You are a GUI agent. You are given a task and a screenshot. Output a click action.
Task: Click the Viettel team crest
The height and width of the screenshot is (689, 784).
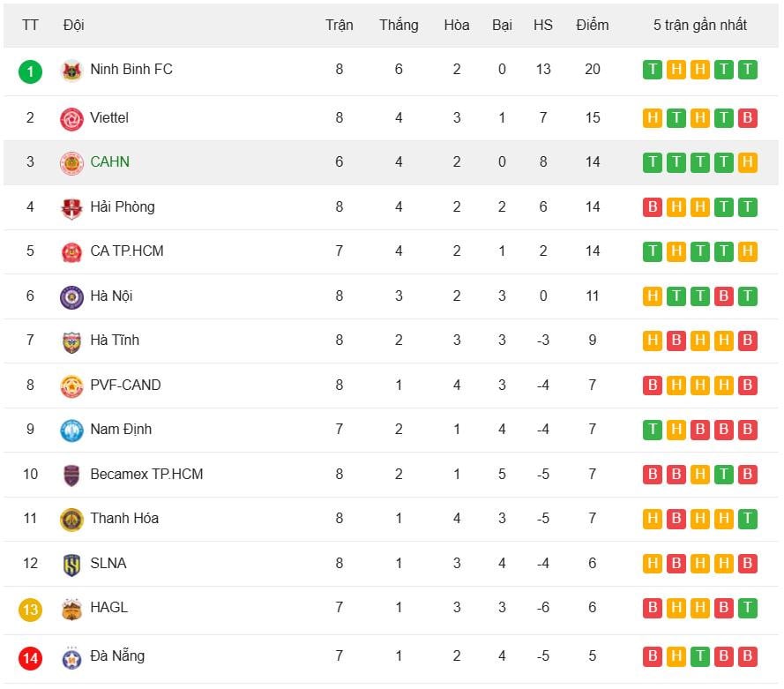point(71,119)
